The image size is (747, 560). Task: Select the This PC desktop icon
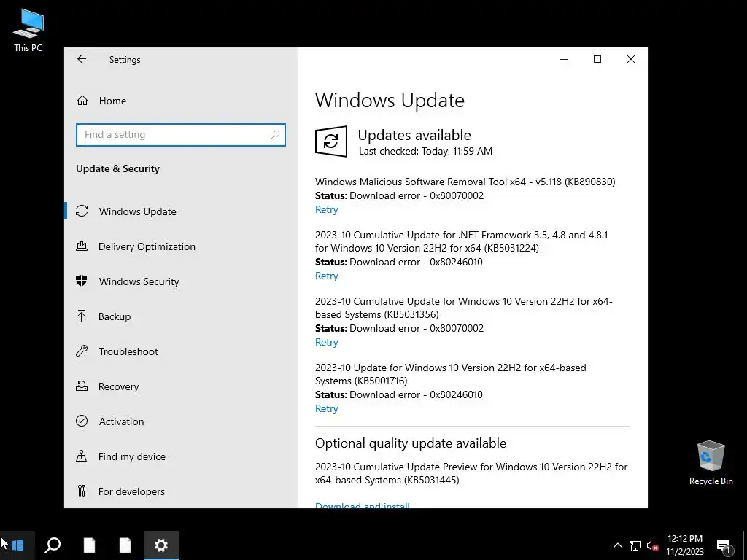coord(28,31)
